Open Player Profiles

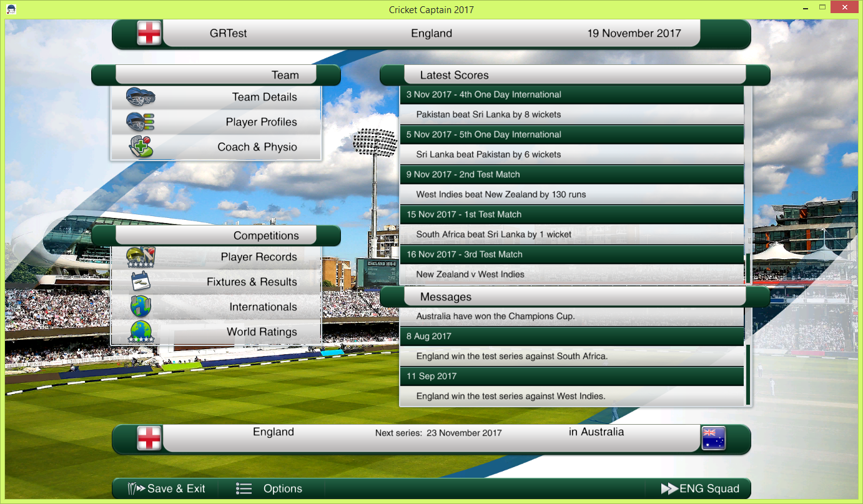click(x=216, y=122)
